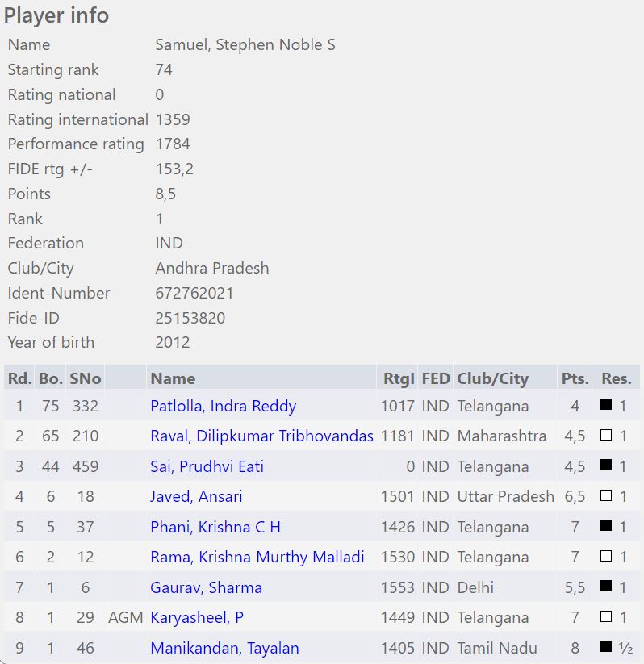The image size is (644, 664).
Task: Open Patlolla, Indra Reddy player link
Action: [x=223, y=406]
